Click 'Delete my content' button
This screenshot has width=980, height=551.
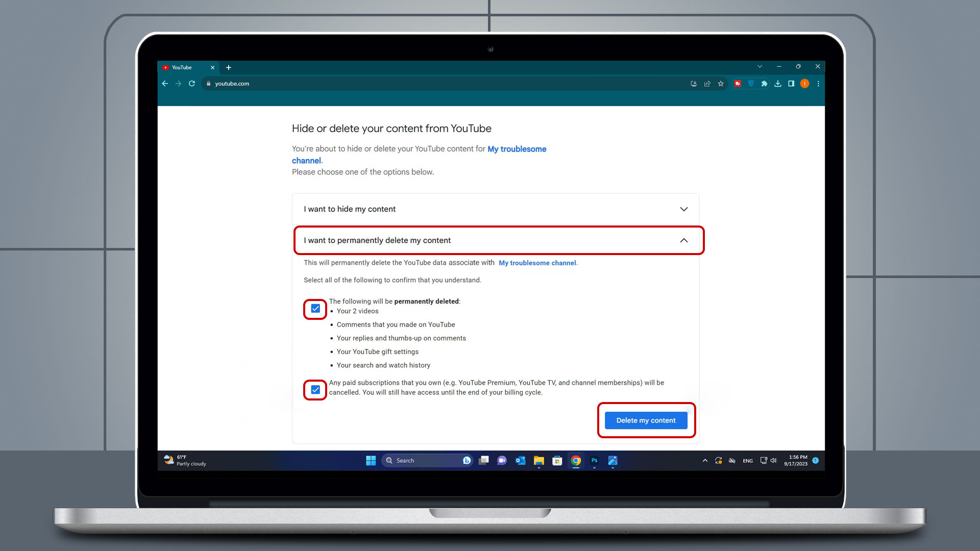(x=646, y=420)
